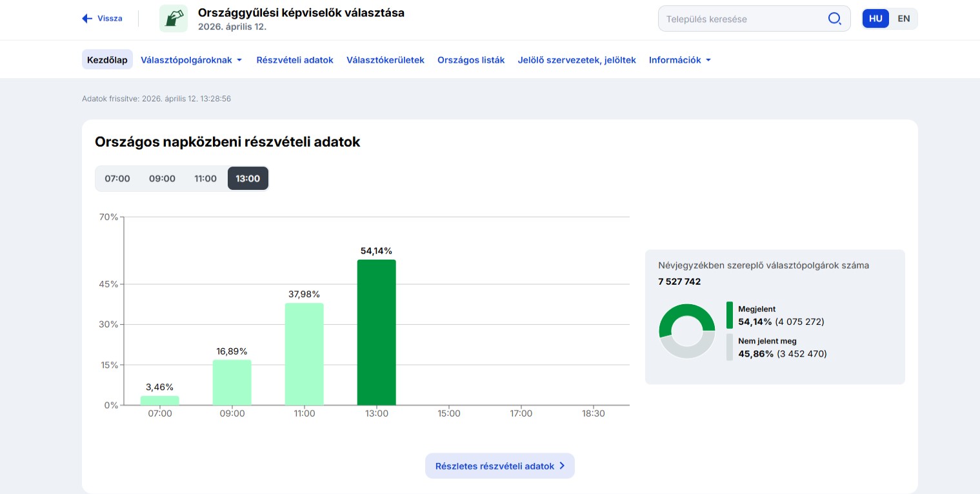Click the light green 11:00 bar
Screen dimensions: 980x494
304,354
